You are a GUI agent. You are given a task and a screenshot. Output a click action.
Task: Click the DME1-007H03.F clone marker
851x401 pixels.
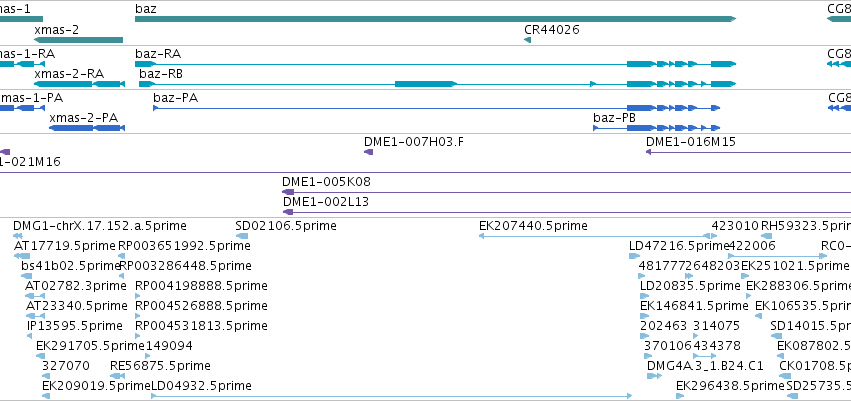click(369, 152)
